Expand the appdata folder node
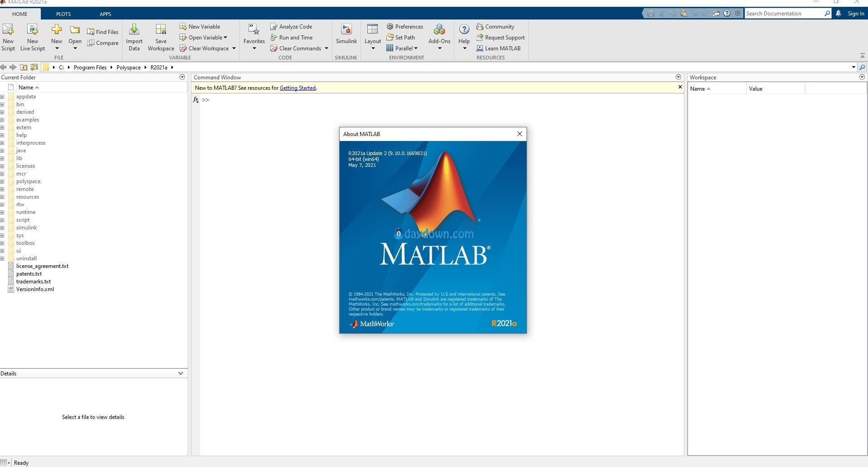 pos(2,97)
